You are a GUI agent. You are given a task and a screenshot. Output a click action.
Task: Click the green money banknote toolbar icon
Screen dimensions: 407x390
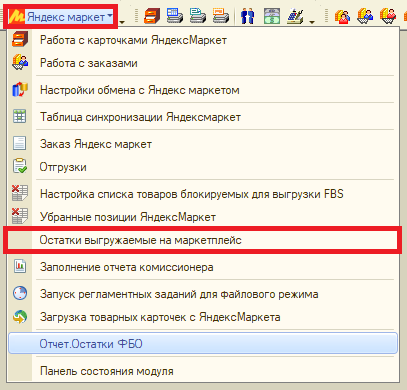(x=272, y=16)
